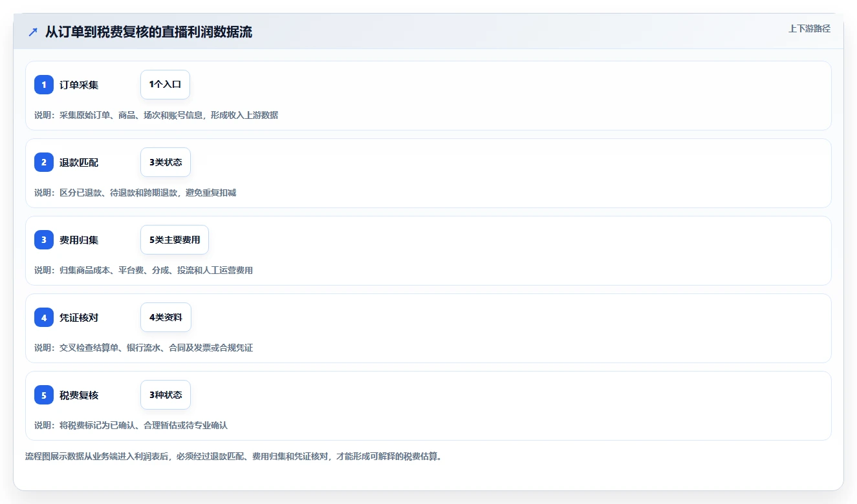Viewport: 857px width, 504px height.
Task: Click the arrow icon beside the flow title
Action: [x=33, y=32]
